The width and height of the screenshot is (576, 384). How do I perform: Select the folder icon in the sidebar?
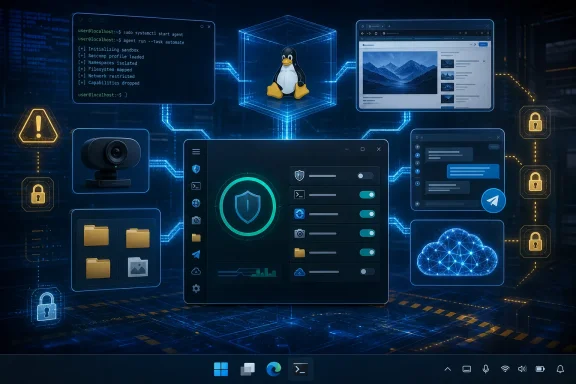click(x=196, y=238)
